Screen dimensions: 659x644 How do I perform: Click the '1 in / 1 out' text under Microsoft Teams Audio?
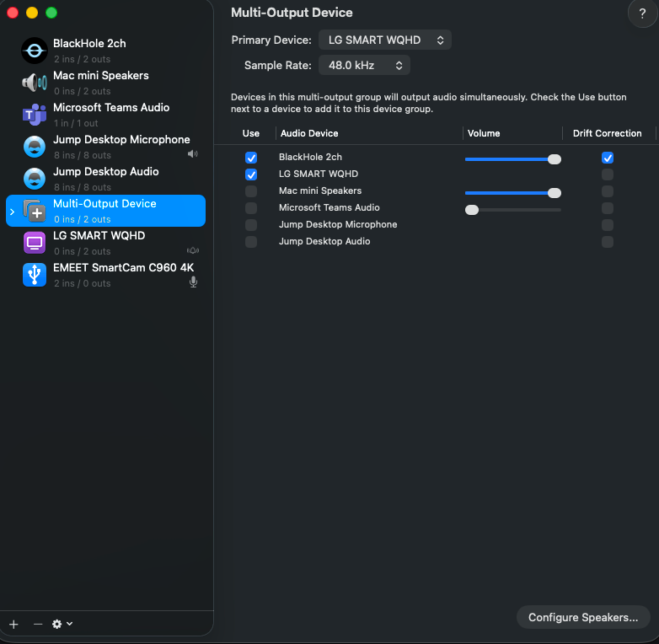point(76,123)
